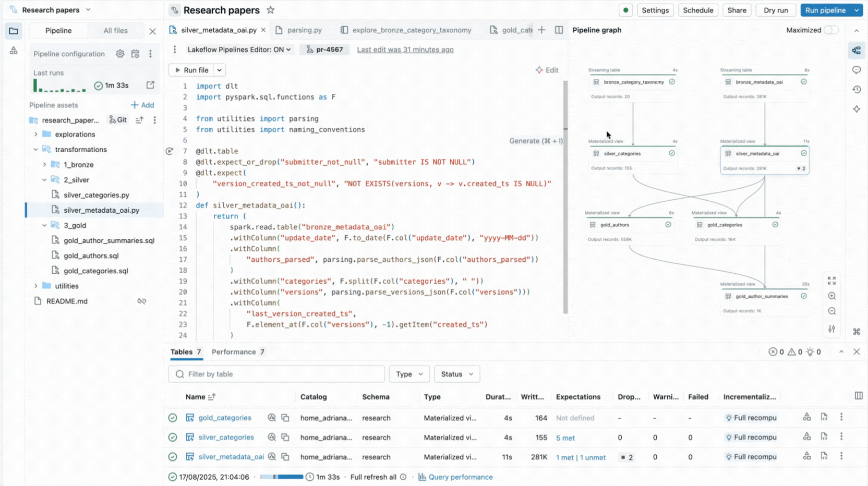
Task: Switch to the All files view
Action: click(x=115, y=31)
